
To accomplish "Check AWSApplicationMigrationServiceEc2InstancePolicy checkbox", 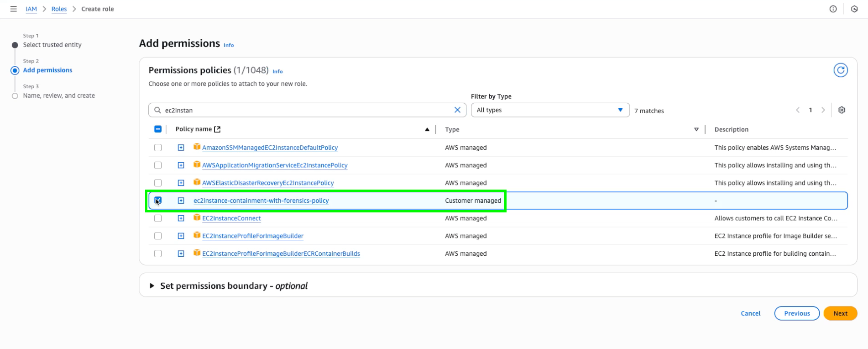I will pyautogui.click(x=158, y=165).
